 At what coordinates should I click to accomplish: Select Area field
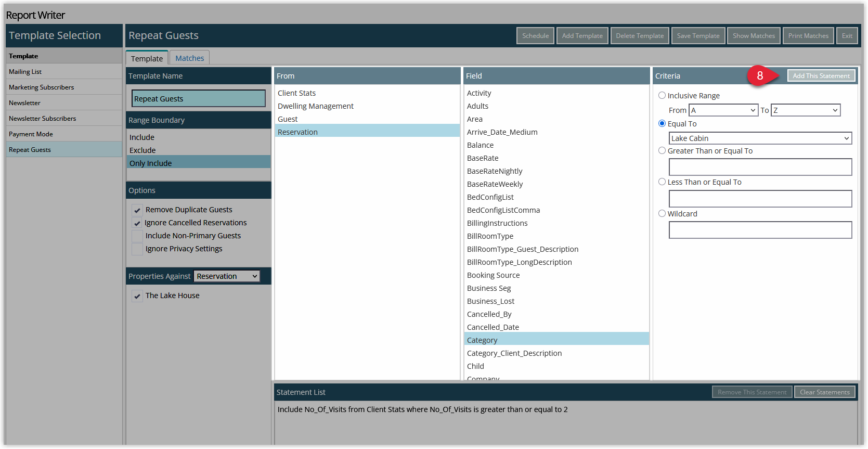click(x=556, y=119)
